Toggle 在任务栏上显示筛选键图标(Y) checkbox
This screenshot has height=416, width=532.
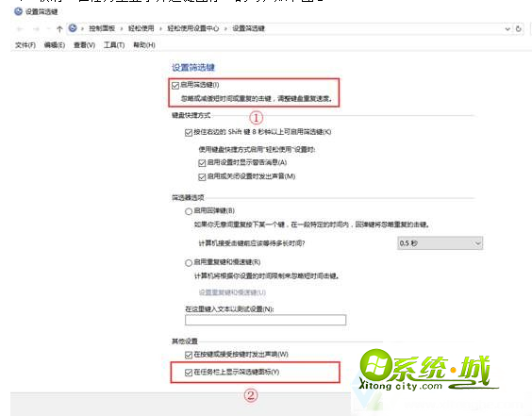(x=189, y=373)
